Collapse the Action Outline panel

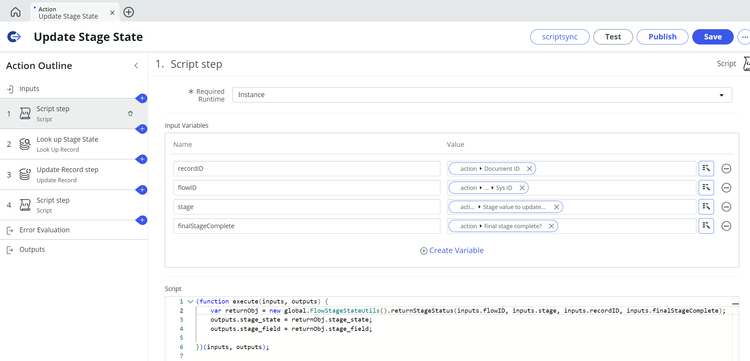[136, 66]
